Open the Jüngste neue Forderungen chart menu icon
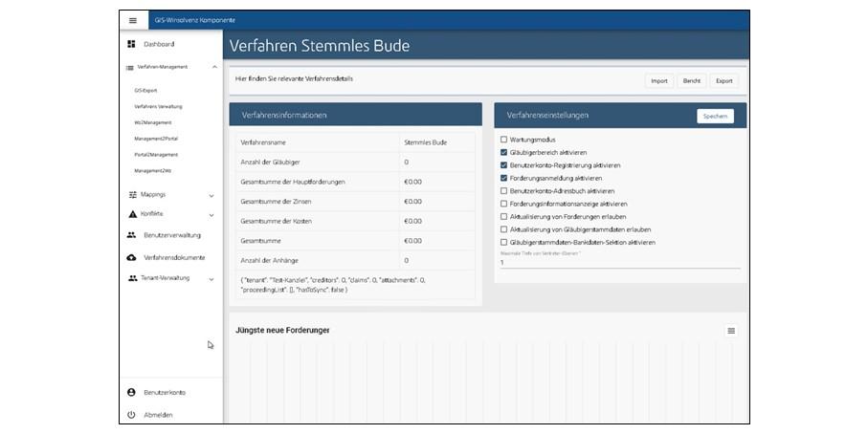This screenshot has width=868, height=434. pos(731,331)
